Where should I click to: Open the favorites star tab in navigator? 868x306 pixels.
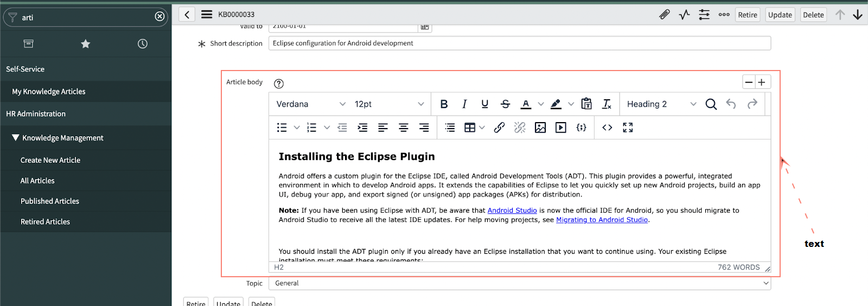[x=86, y=44]
